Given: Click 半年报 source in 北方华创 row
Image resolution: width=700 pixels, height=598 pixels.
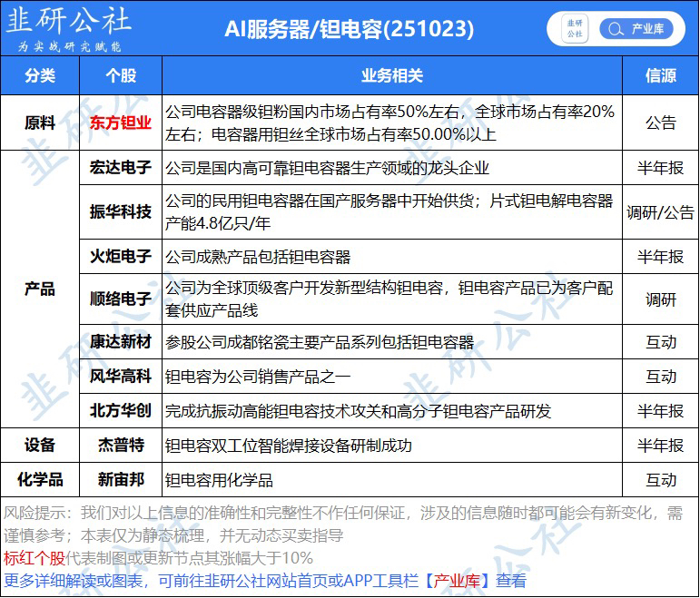Looking at the screenshot, I should (661, 411).
